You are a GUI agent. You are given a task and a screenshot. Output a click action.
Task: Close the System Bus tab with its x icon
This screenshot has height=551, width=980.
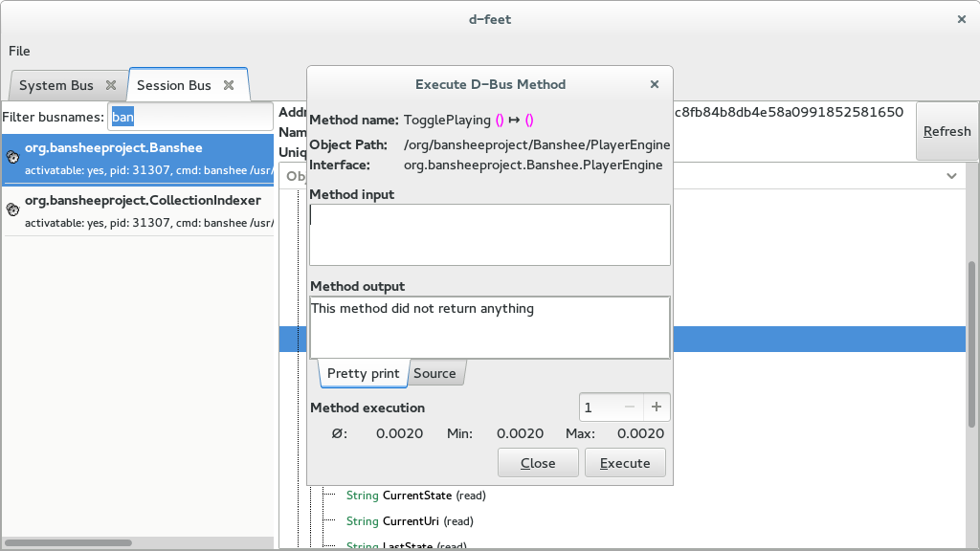(111, 85)
